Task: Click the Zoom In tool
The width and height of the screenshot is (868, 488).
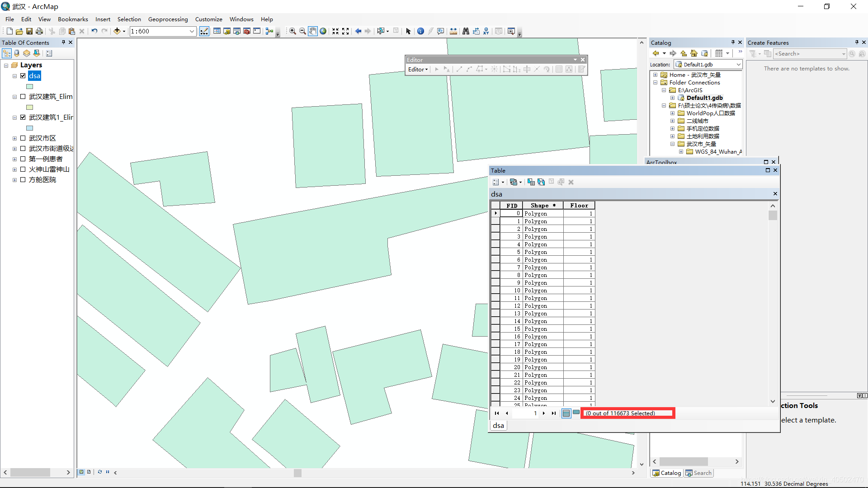Action: (292, 31)
